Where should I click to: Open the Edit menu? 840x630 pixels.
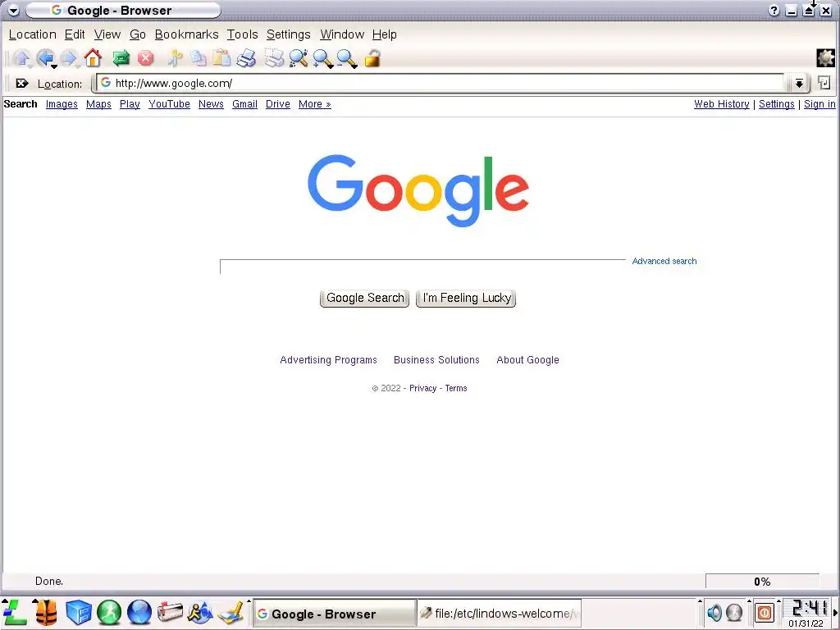click(75, 34)
